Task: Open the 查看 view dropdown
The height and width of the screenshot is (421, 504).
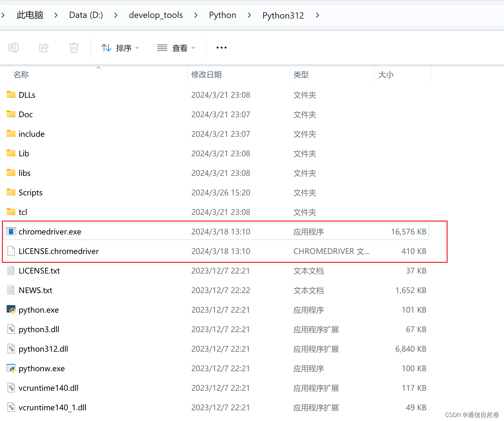Action: click(x=176, y=48)
